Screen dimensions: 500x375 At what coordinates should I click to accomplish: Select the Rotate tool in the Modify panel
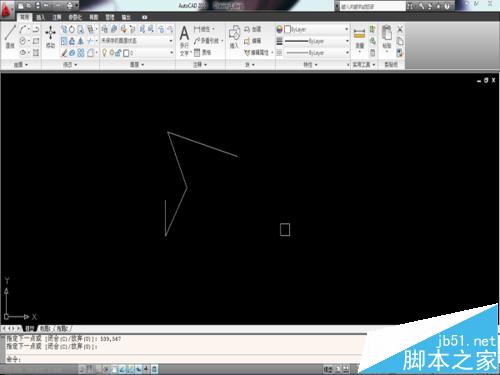tap(72, 30)
